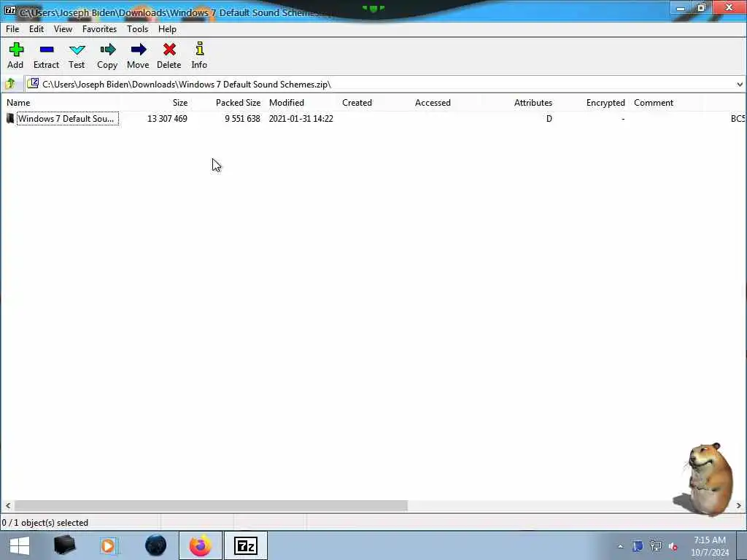Click the packed size 9 551 638
Viewport: 747px width, 560px height.
pos(242,119)
